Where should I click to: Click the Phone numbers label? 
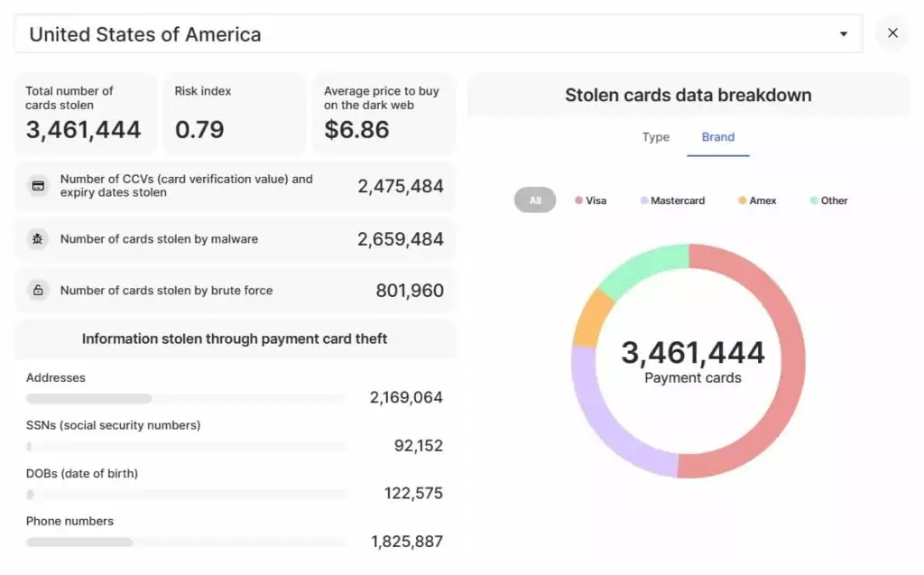[69, 522]
